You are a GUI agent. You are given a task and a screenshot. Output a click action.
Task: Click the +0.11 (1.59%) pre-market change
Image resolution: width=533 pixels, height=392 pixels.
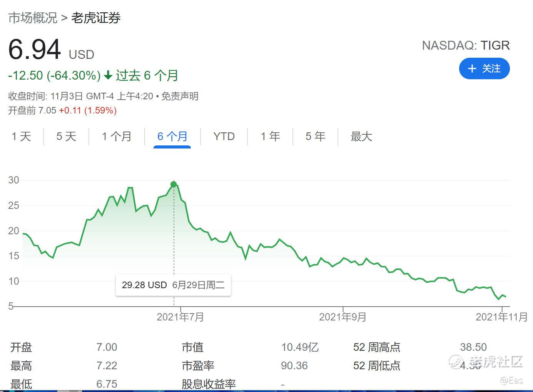[88, 111]
